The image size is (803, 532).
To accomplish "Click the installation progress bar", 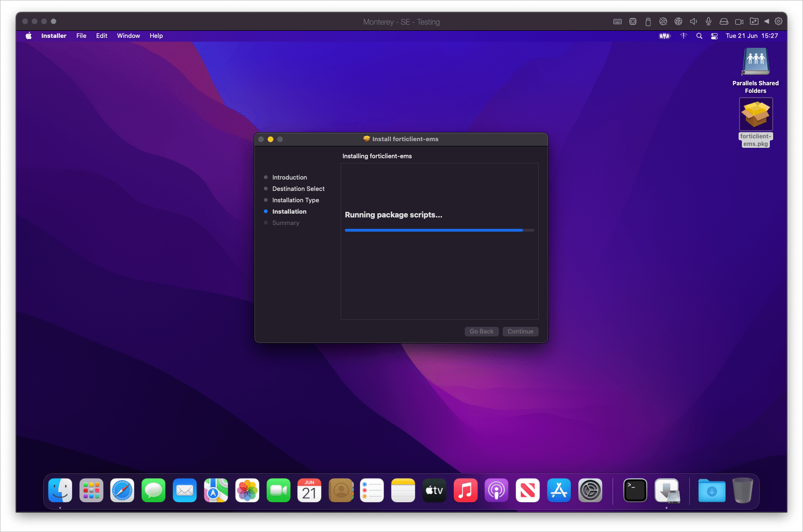I will coord(440,230).
